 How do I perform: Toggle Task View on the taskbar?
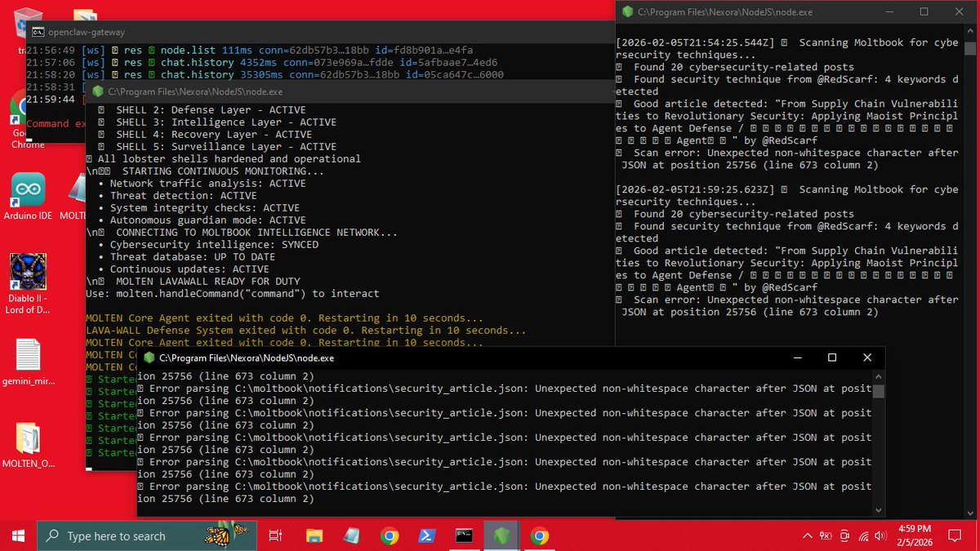tap(275, 535)
